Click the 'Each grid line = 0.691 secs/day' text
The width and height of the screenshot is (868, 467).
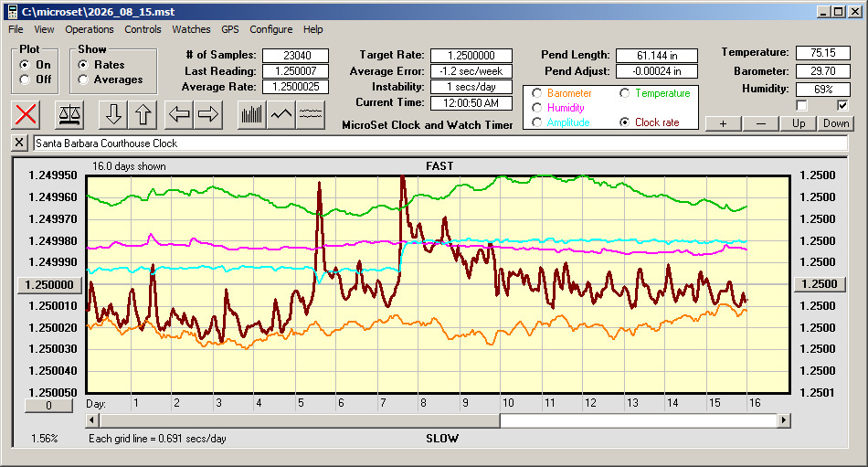click(157, 439)
